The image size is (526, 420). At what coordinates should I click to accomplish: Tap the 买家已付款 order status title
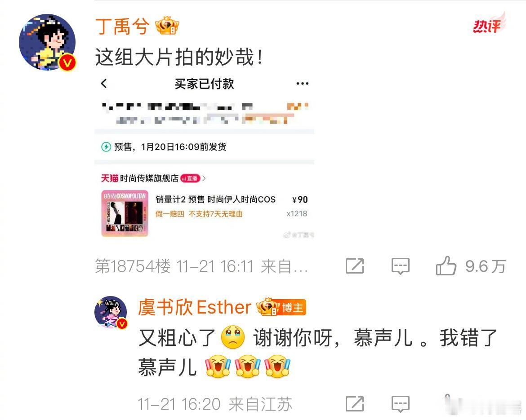(x=204, y=84)
